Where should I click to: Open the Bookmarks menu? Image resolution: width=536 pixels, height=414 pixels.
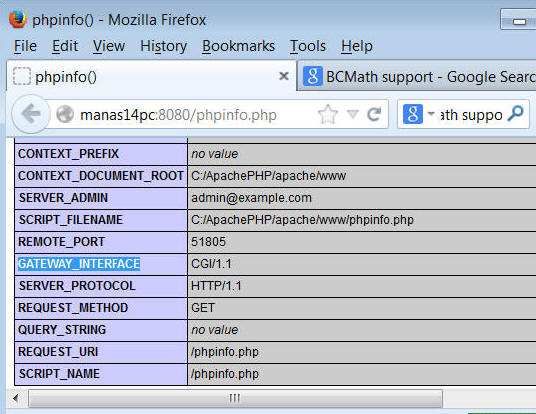point(238,46)
